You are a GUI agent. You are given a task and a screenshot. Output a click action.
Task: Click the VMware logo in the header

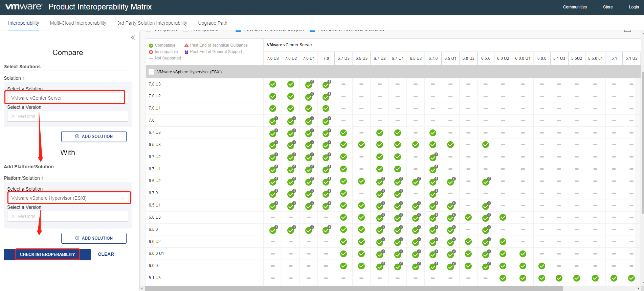click(24, 7)
